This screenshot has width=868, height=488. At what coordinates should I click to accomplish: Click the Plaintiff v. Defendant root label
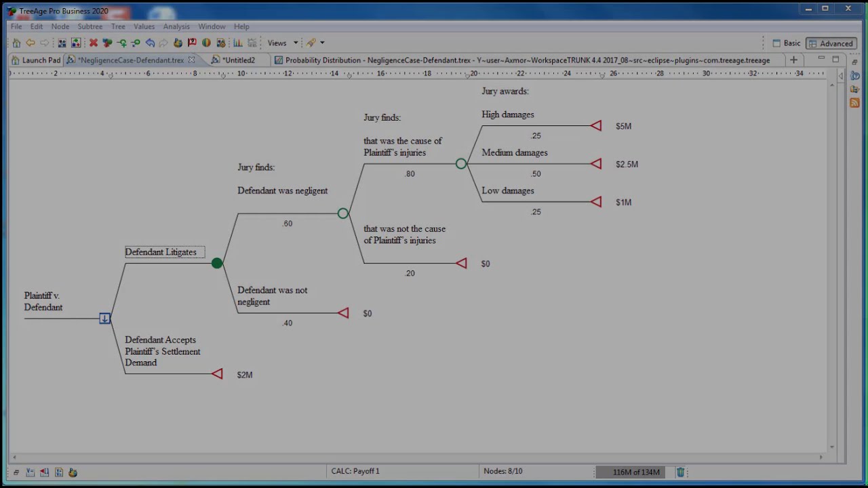click(x=43, y=302)
